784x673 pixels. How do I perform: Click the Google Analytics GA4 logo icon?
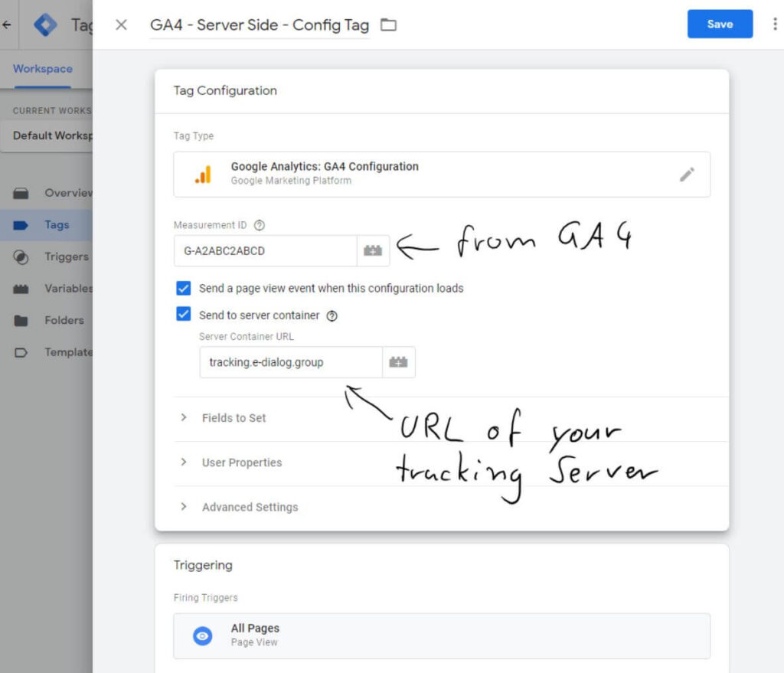tap(204, 174)
